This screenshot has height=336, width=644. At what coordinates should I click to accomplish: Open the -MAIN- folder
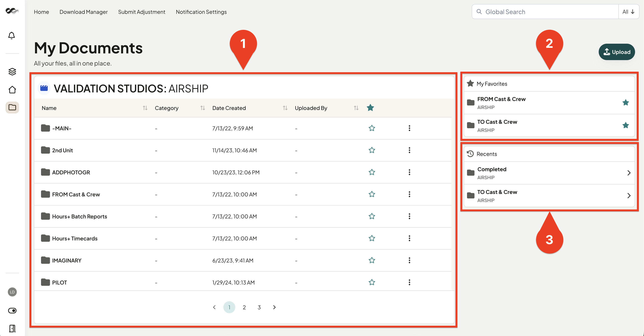pos(62,128)
